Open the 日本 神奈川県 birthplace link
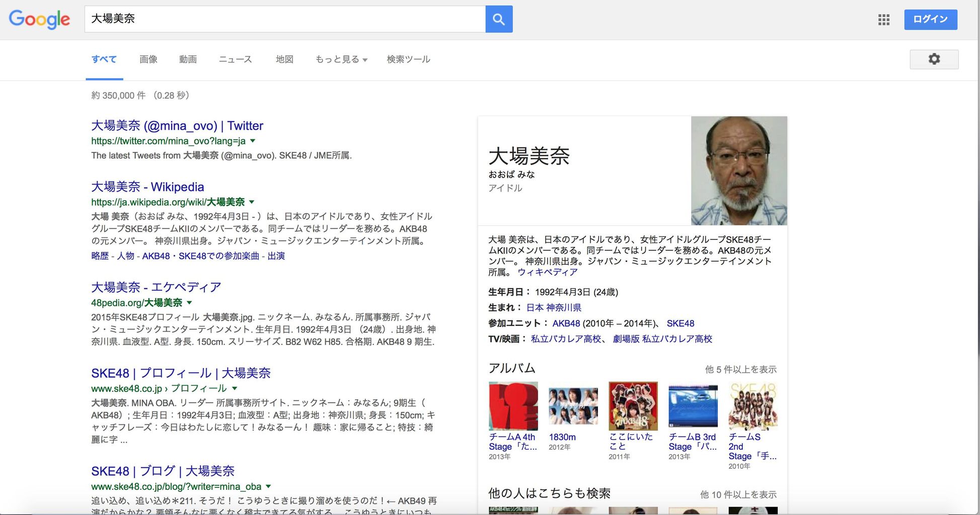The width and height of the screenshot is (980, 515). (554, 307)
